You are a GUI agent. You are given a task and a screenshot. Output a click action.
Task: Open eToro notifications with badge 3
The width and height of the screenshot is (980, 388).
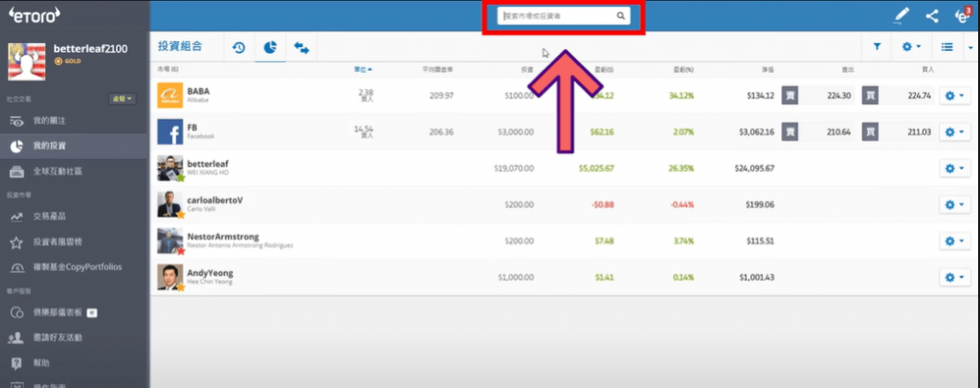point(963,15)
